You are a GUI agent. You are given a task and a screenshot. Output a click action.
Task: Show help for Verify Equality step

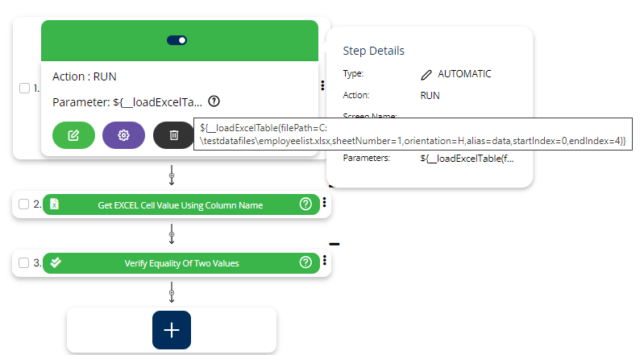coord(305,262)
